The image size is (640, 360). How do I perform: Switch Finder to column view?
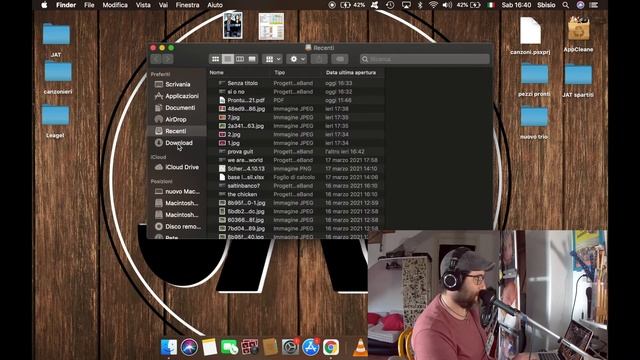pos(240,59)
